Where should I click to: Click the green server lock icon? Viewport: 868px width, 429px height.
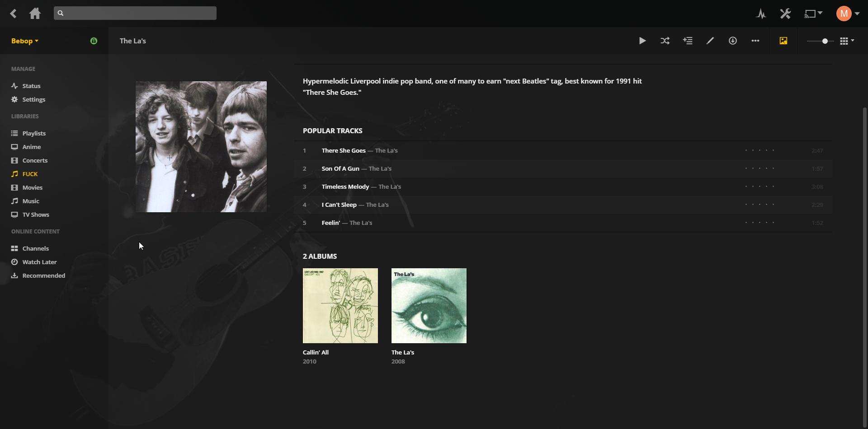tap(94, 41)
